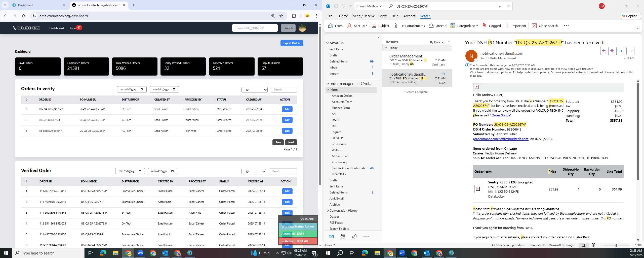Expand Current Mailbox scope dropdown

(369, 6)
